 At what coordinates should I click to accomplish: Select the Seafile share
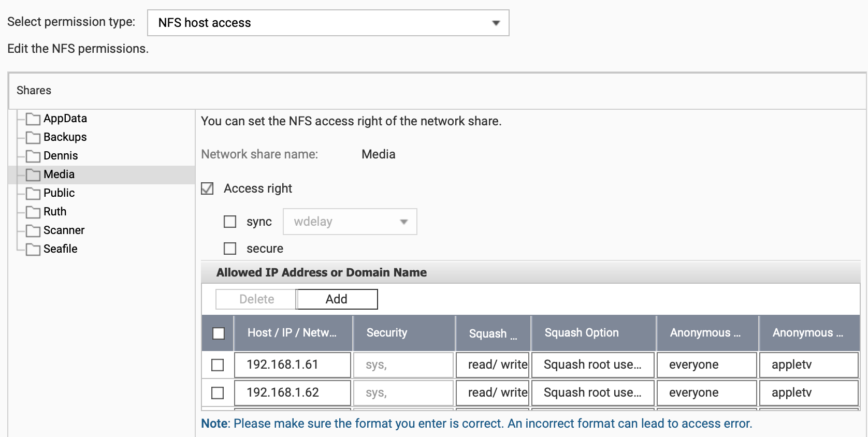(61, 249)
